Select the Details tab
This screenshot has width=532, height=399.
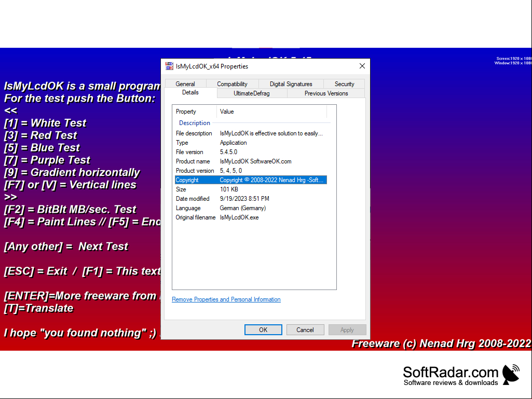(190, 93)
